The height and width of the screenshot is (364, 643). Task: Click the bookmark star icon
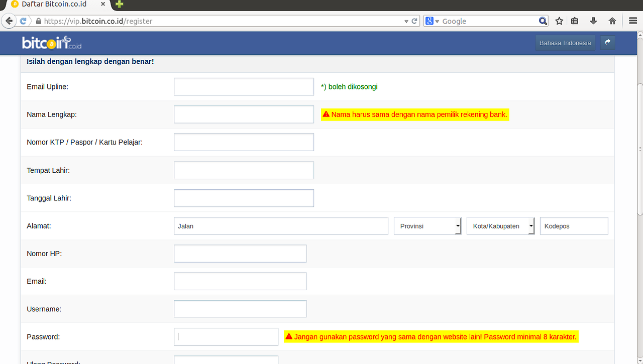(559, 21)
